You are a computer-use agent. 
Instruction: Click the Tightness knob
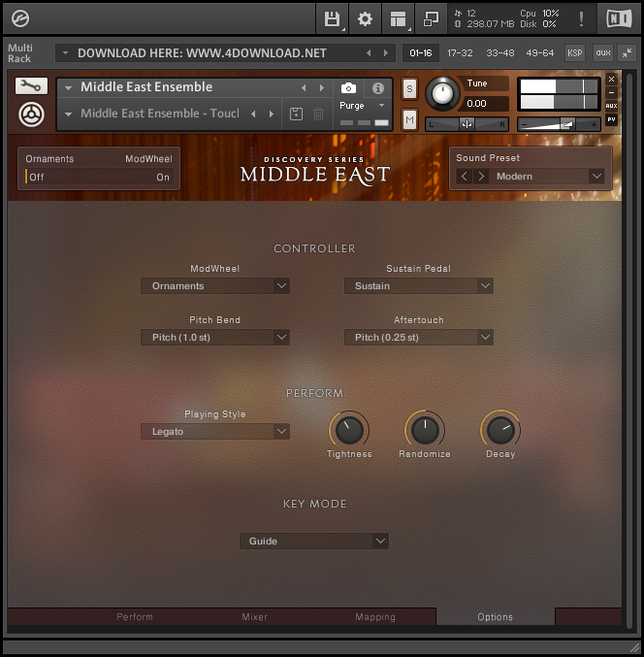349,430
